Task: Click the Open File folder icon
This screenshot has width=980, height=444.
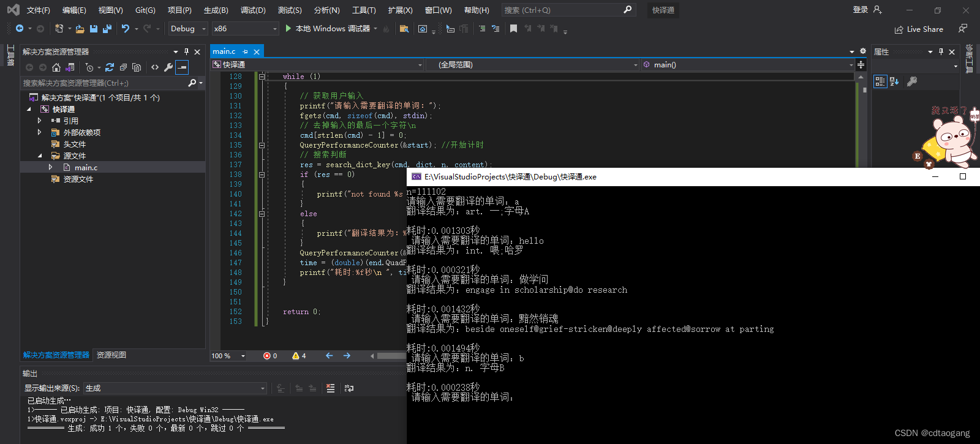Action: click(x=80, y=29)
